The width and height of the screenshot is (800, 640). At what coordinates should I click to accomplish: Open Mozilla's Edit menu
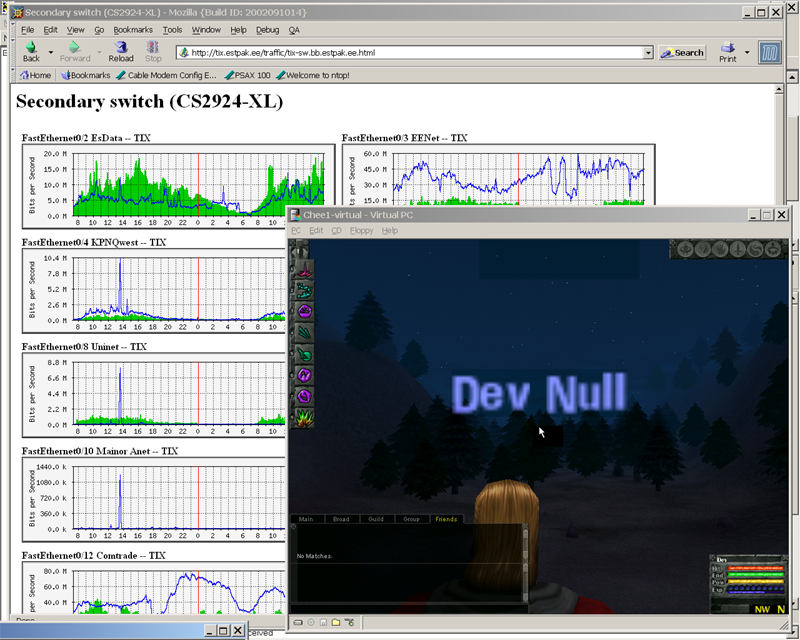click(x=50, y=30)
